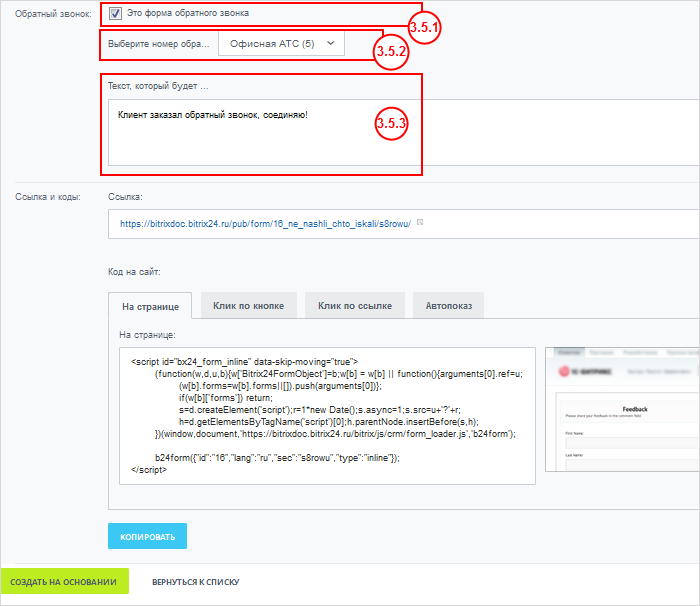Click 'Выберите номер обра...' label
The height and width of the screenshot is (606, 700).
pos(158,44)
